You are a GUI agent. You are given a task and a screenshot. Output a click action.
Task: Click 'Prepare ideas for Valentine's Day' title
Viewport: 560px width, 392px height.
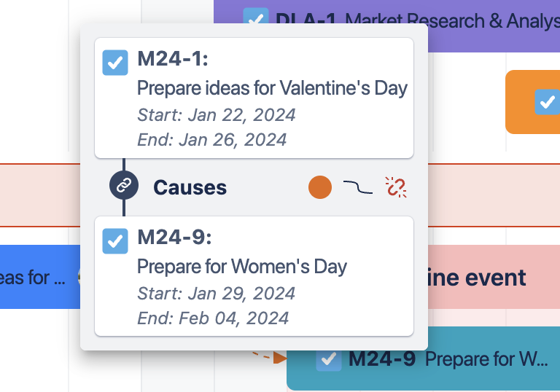pos(272,88)
